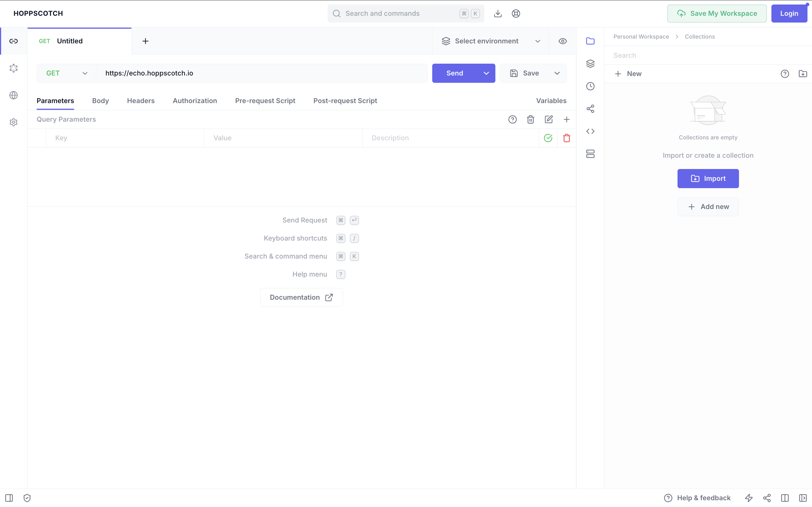Toggle the interceptor shield in the bottom bar
Screen dimensions: 812x507
27,498
